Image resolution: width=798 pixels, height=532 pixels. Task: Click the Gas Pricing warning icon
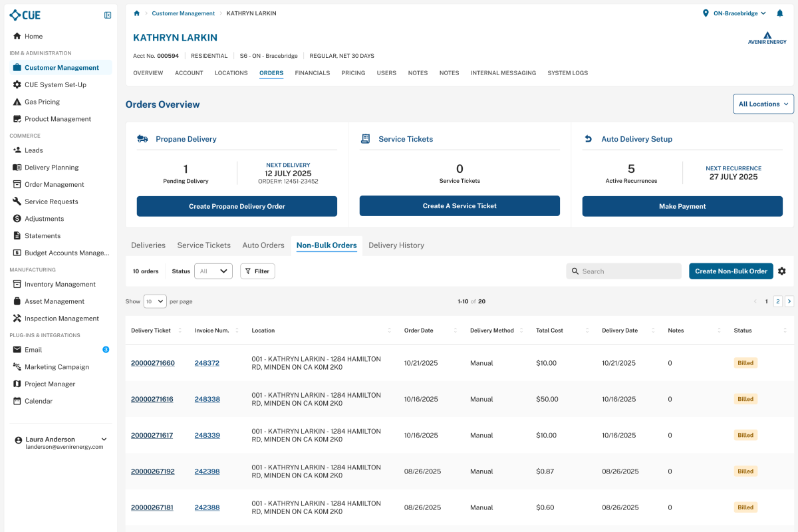tap(17, 102)
